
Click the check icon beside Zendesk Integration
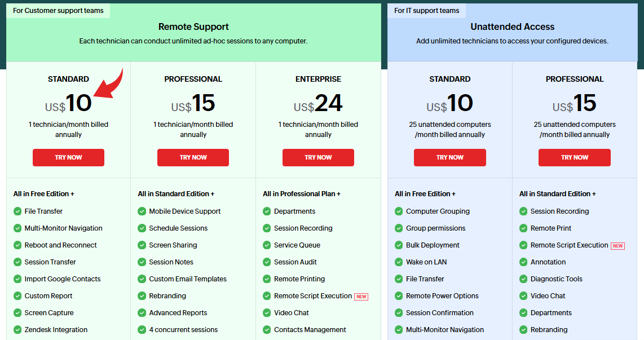[x=17, y=330]
